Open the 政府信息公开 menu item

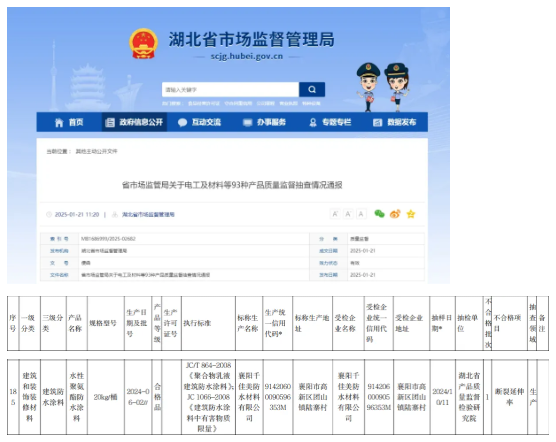click(x=134, y=122)
